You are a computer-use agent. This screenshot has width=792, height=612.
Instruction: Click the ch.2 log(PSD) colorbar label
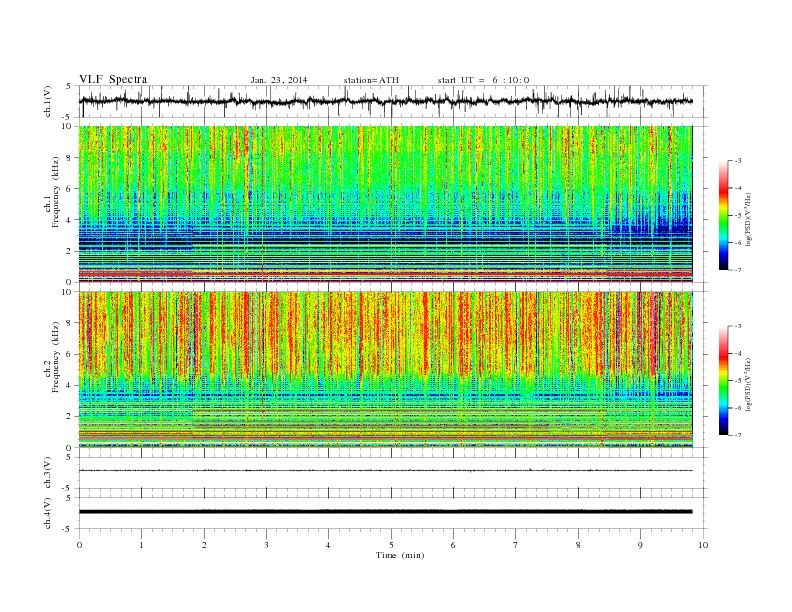pyautogui.click(x=749, y=384)
